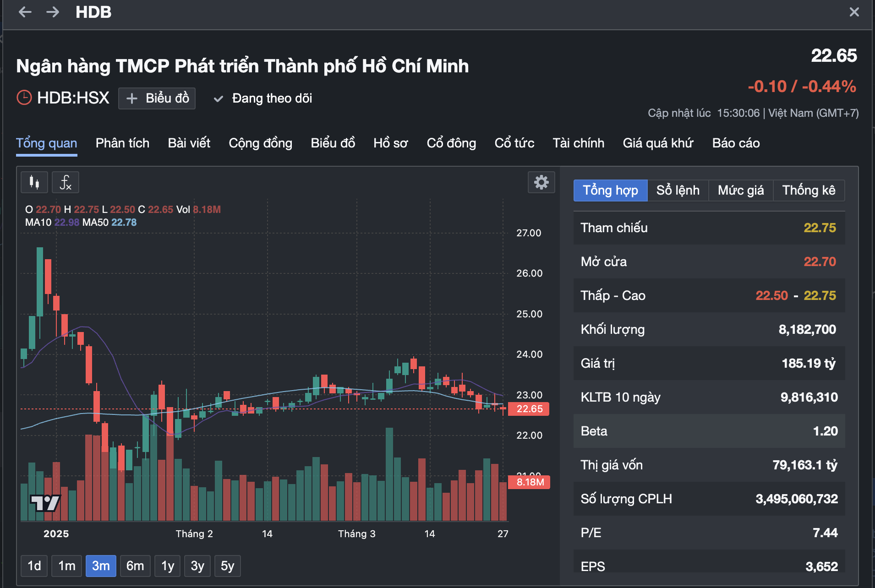The height and width of the screenshot is (588, 875).
Task: Switch chart range to 6m
Action: [x=135, y=566]
